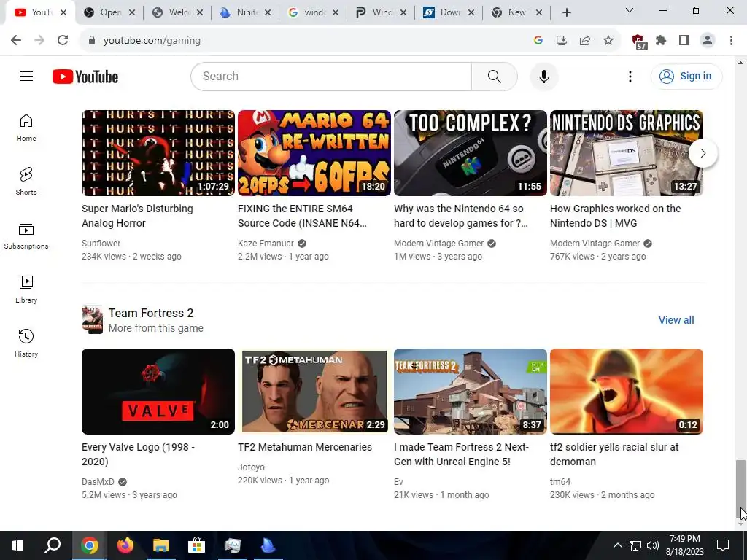Click the Team Fortress 2 game icon
Viewport: 747px width, 560px height.
[92, 319]
